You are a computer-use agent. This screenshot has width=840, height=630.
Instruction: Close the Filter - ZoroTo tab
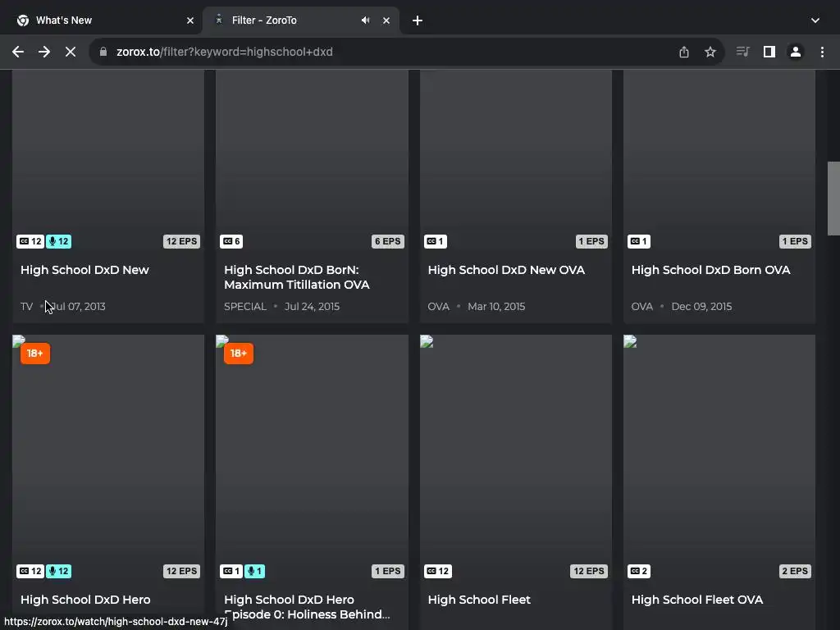click(386, 21)
